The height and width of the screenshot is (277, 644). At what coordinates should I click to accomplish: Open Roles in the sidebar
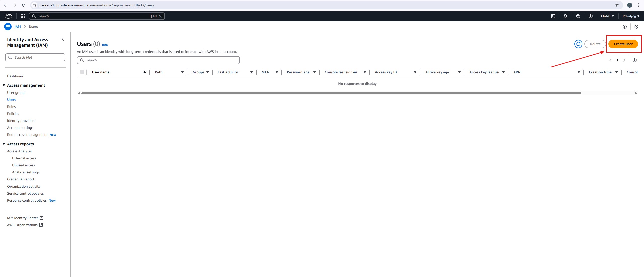(x=11, y=107)
